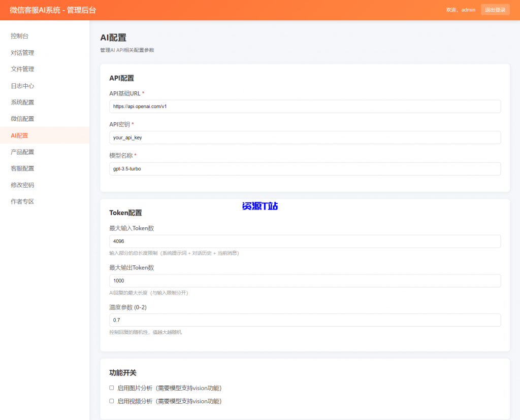The height and width of the screenshot is (420, 520).
Task: Enable 启用视频分析 checkbox
Action: point(111,401)
